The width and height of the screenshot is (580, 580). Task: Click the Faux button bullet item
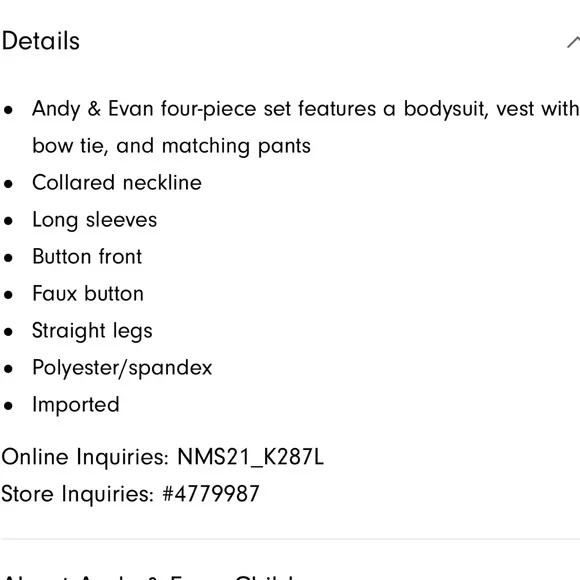88,294
